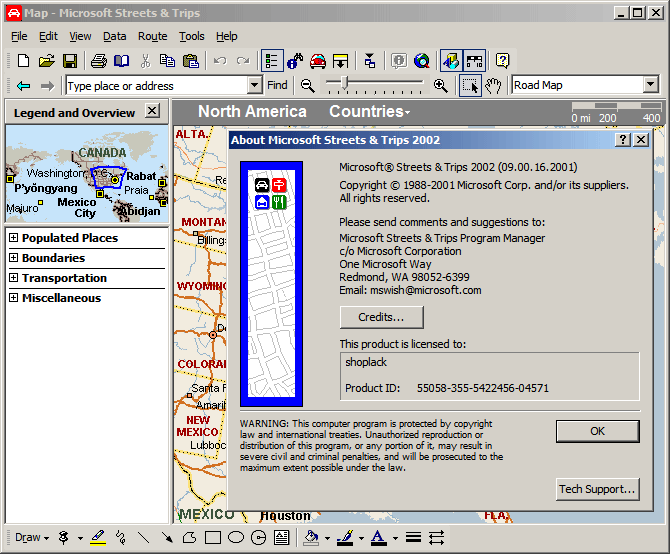Click the Forward arrow icon
This screenshot has width=670, height=554.
pos(47,86)
